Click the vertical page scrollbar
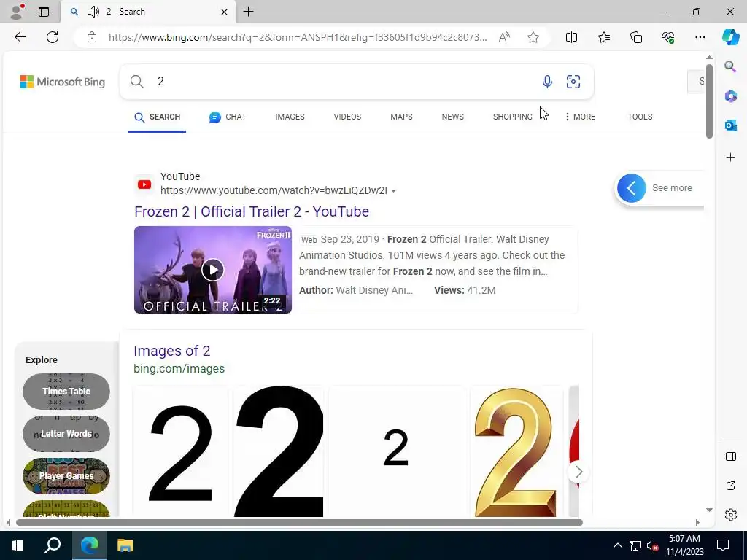 [709, 101]
